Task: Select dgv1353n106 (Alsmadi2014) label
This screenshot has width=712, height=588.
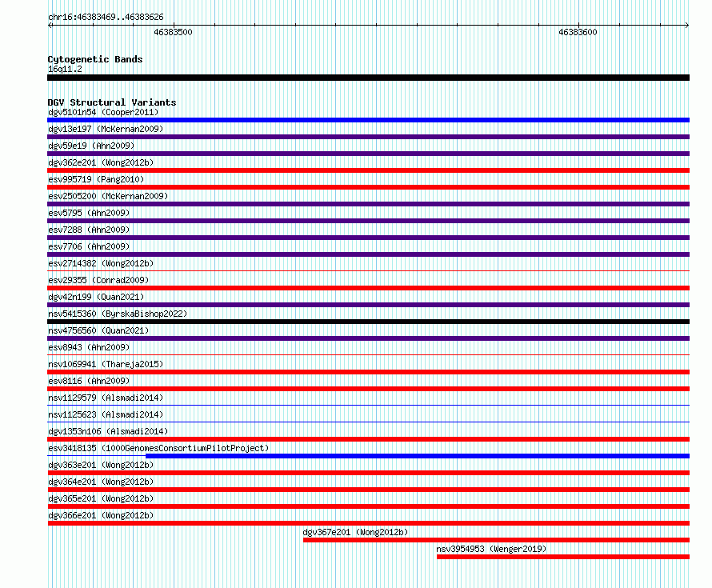Action: (x=108, y=431)
